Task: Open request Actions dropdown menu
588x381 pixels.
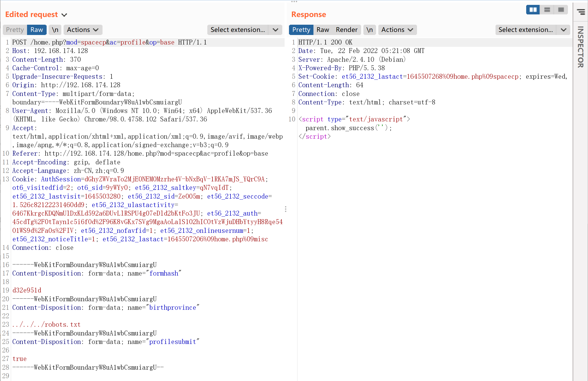Action: (83, 30)
